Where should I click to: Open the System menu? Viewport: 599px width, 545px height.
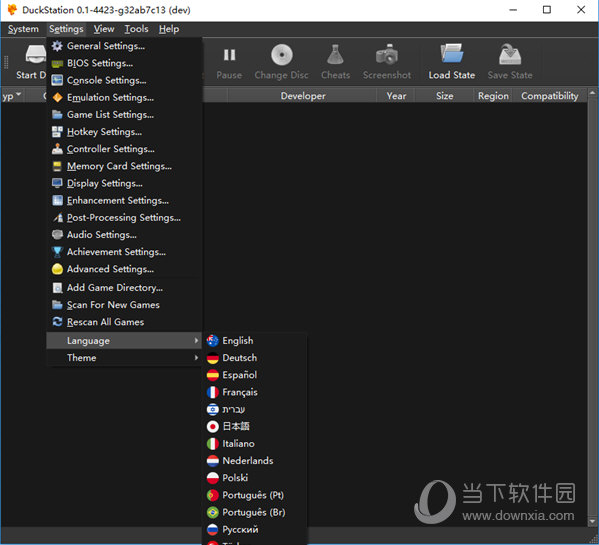(x=23, y=29)
